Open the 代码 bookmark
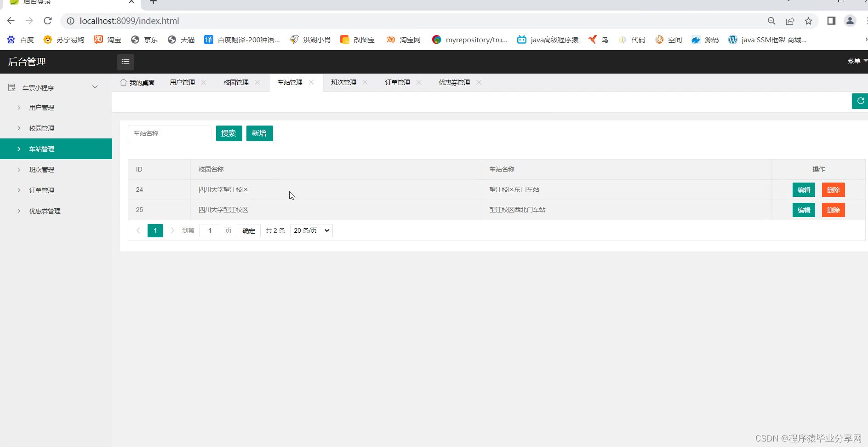Screen dimensions: 868x447 (x=632, y=40)
